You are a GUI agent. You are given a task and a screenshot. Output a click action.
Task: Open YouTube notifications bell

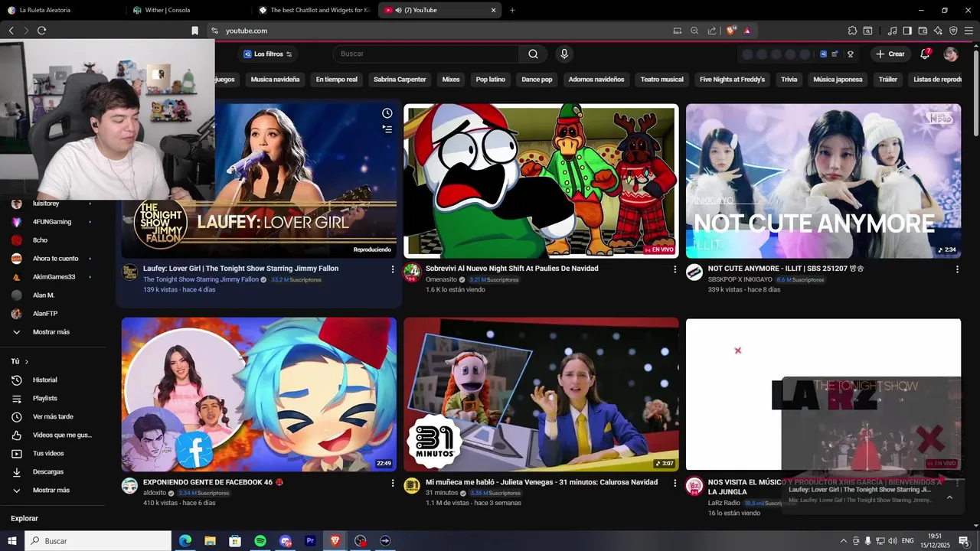(x=925, y=54)
